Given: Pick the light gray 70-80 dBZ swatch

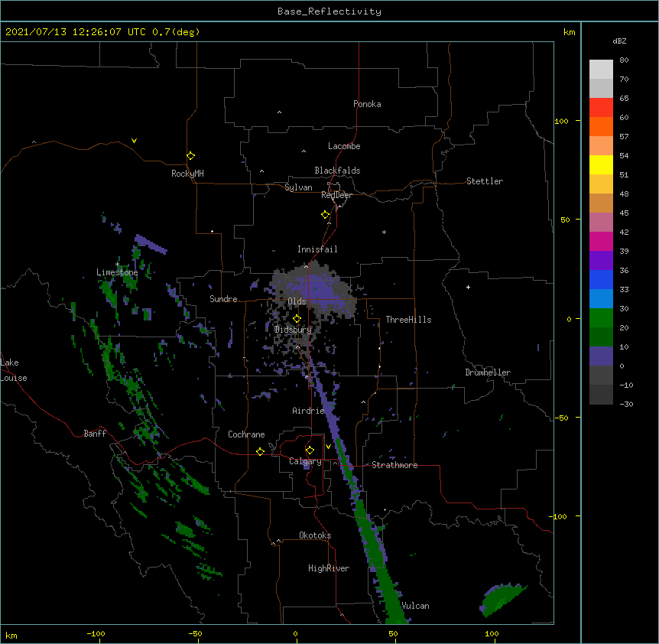Looking at the screenshot, I should pos(601,70).
